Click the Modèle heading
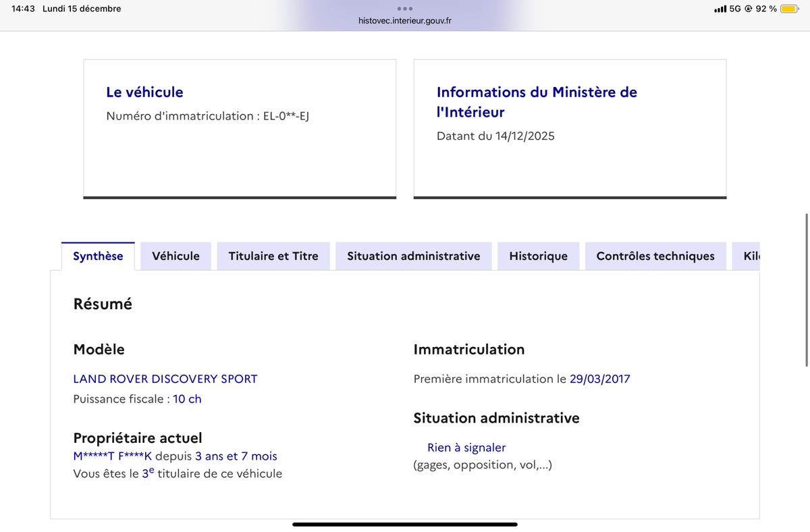This screenshot has width=810, height=532. coord(99,350)
